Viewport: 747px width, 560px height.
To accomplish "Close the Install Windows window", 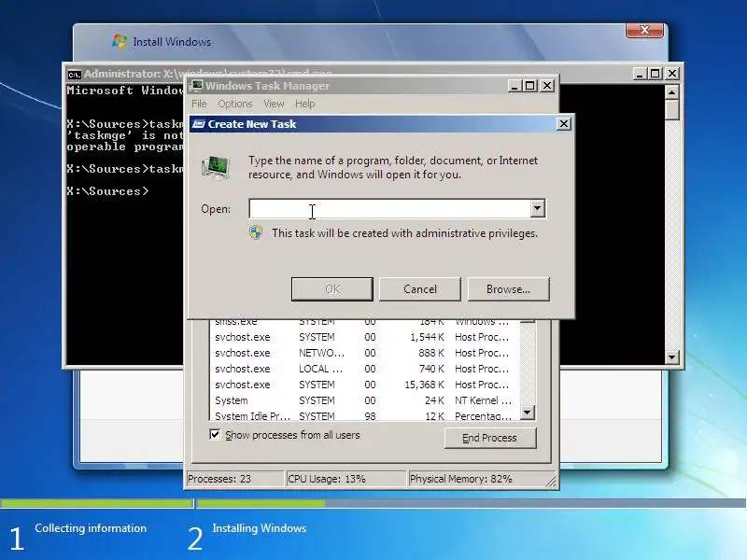I will click(644, 30).
